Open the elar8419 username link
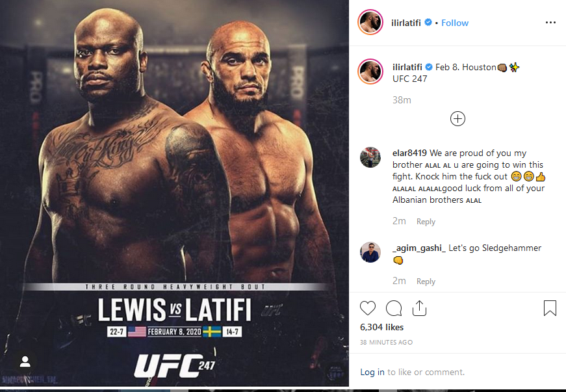The height and width of the screenshot is (392, 566). tap(409, 153)
